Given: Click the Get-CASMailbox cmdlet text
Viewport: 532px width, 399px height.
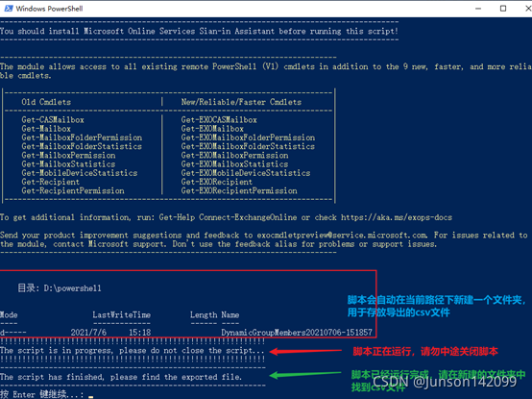Looking at the screenshot, I should point(53,120).
